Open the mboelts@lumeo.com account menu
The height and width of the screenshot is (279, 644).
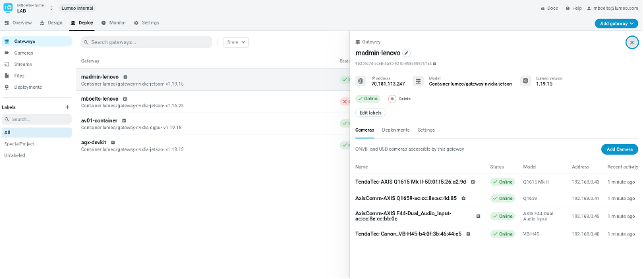pos(612,8)
